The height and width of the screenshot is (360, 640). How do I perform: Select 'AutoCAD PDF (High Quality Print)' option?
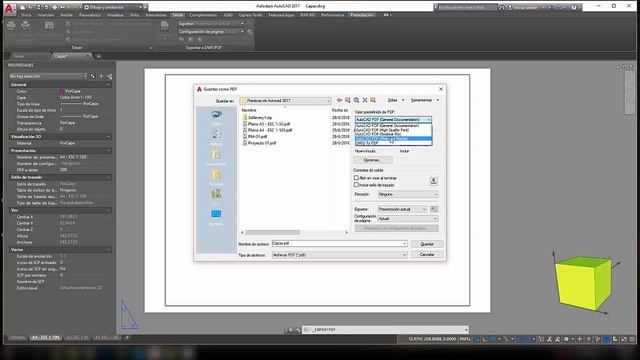[393, 130]
